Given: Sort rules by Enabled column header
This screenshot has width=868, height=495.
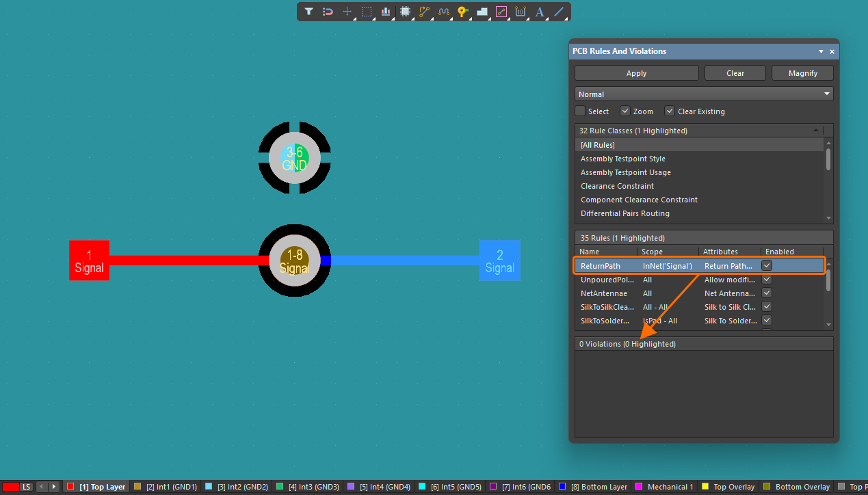Looking at the screenshot, I should (792, 252).
